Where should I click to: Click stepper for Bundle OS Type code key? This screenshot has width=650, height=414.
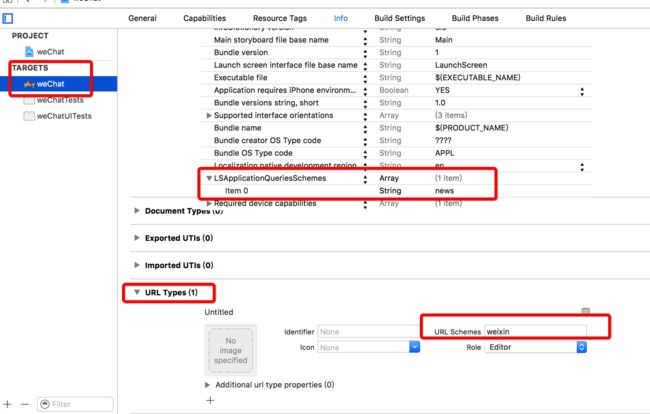(365, 154)
